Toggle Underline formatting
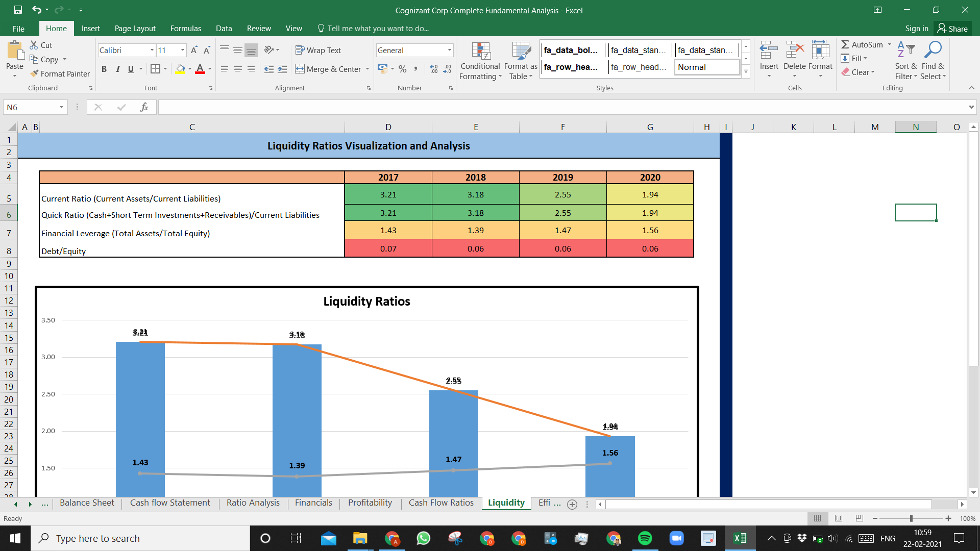The height and width of the screenshot is (551, 980). [x=131, y=69]
